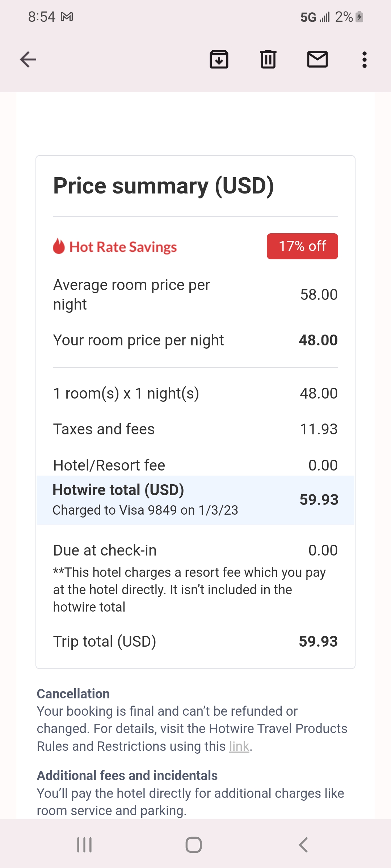The height and width of the screenshot is (868, 391).
Task: Tap the highlighted Hotwire total row
Action: (x=195, y=500)
